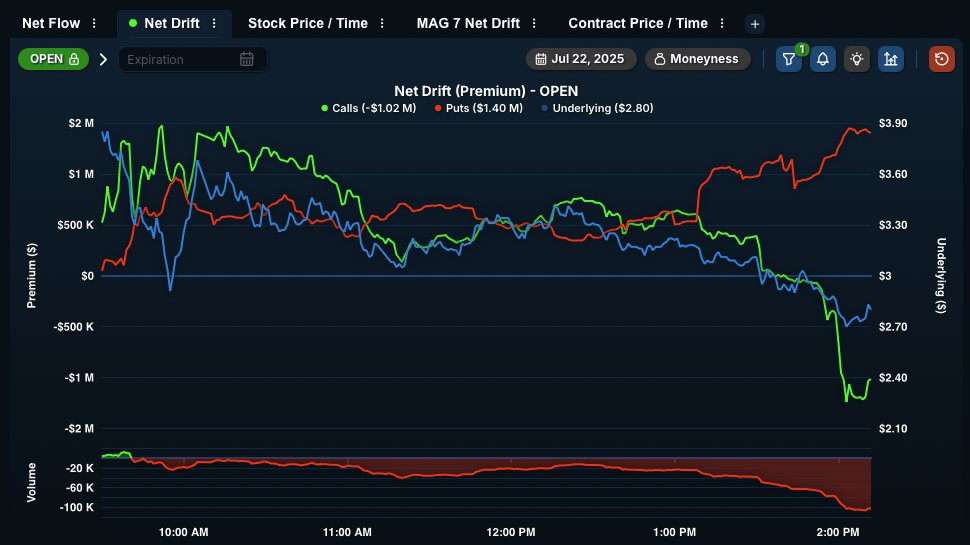Open the Net Flow tab options menu
Screen dimensions: 970x545
click(x=94, y=24)
